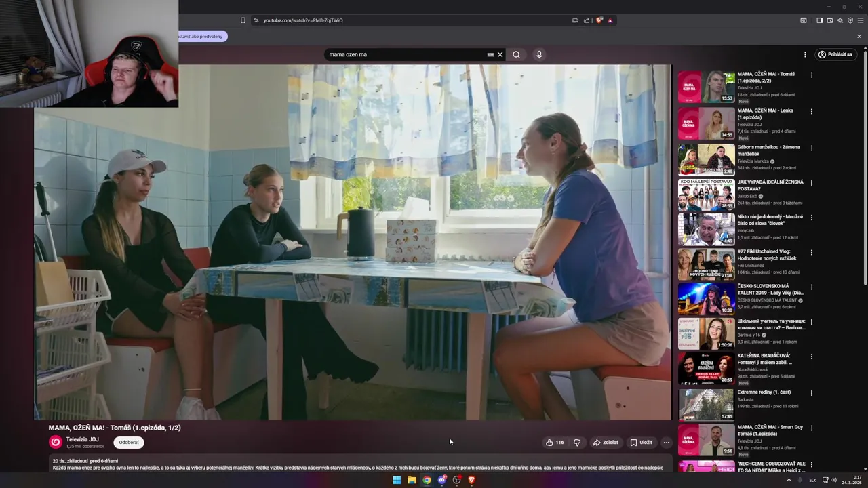Open the Televízia JOJ channel name link

(x=82, y=439)
